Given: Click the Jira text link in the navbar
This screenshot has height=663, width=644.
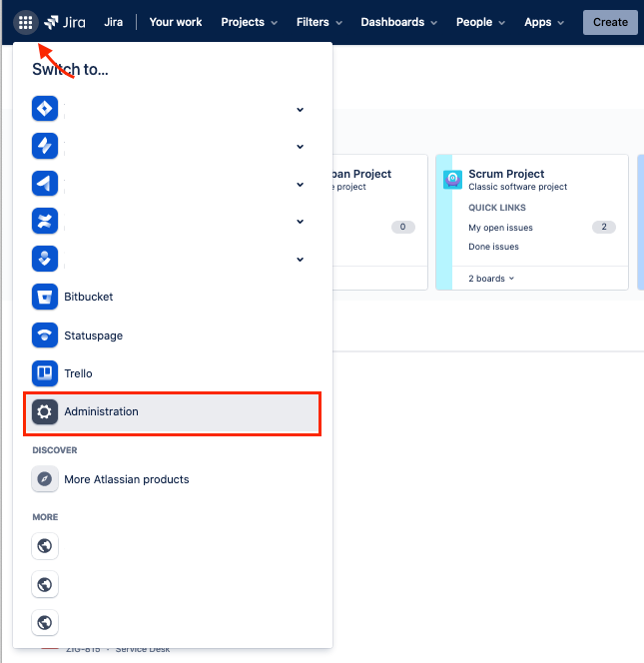Looking at the screenshot, I should tap(113, 22).
